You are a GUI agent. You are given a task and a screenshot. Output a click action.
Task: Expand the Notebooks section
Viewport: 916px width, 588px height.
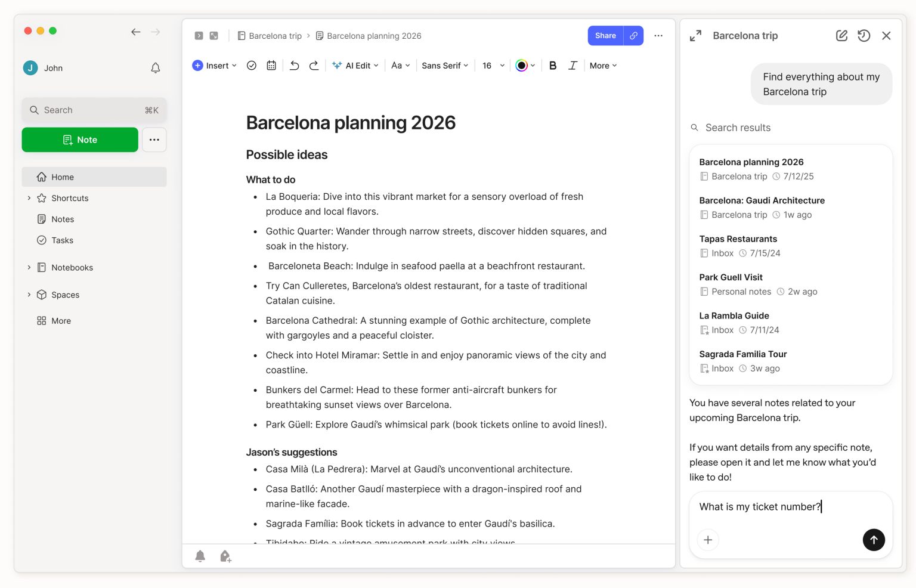click(x=28, y=267)
